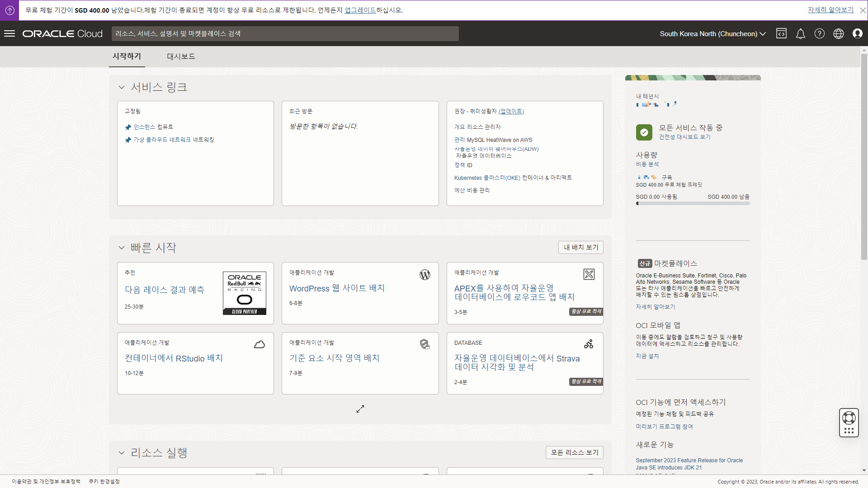
Task: Open the notifications bell
Action: click(800, 33)
